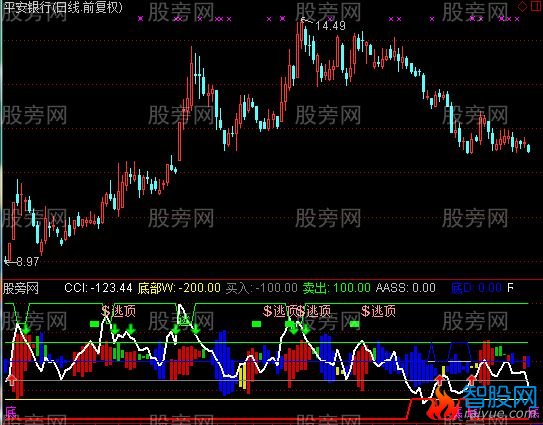
Task: Click the first green rectangle signal marker
Action: click(95, 324)
